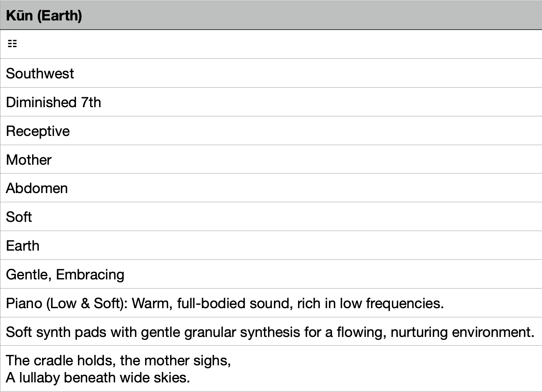Select the Piano (Low & Soft) cell
This screenshot has height=392, width=542.
click(x=271, y=303)
